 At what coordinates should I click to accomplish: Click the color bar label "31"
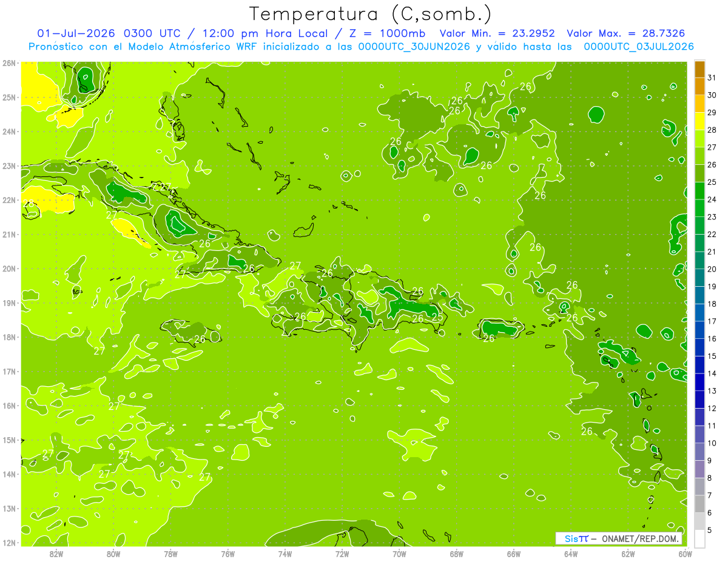point(712,77)
